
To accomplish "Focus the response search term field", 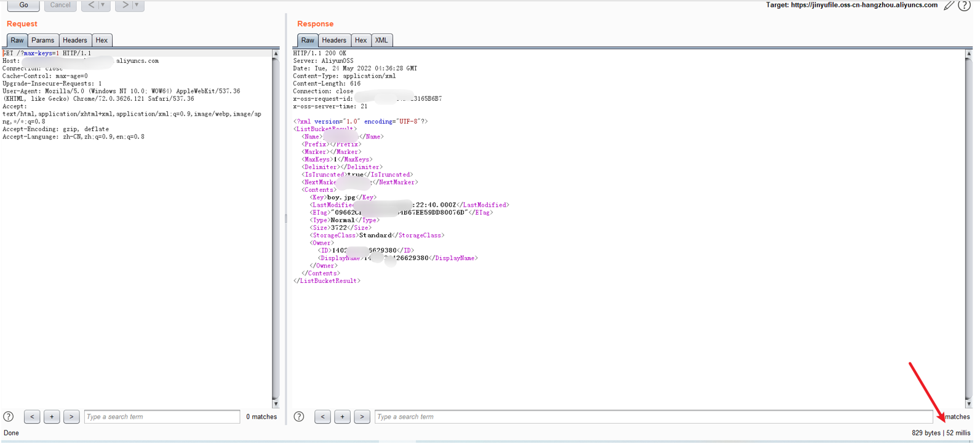I will tap(653, 416).
